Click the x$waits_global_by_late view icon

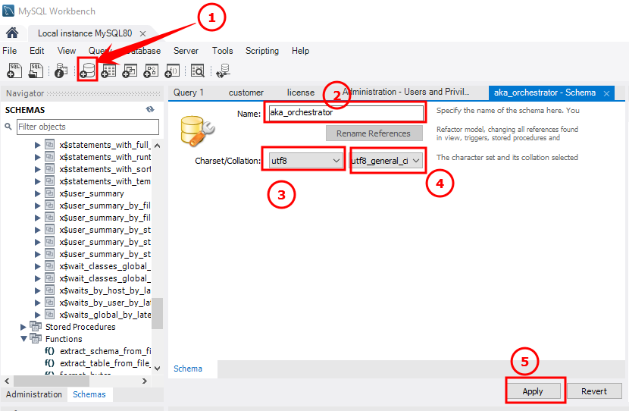pos(50,314)
